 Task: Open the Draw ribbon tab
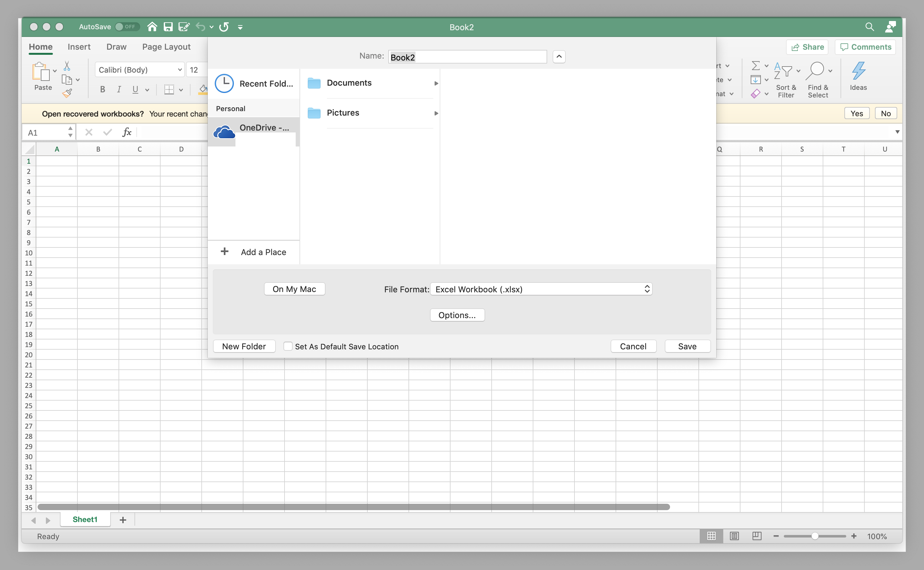116,47
